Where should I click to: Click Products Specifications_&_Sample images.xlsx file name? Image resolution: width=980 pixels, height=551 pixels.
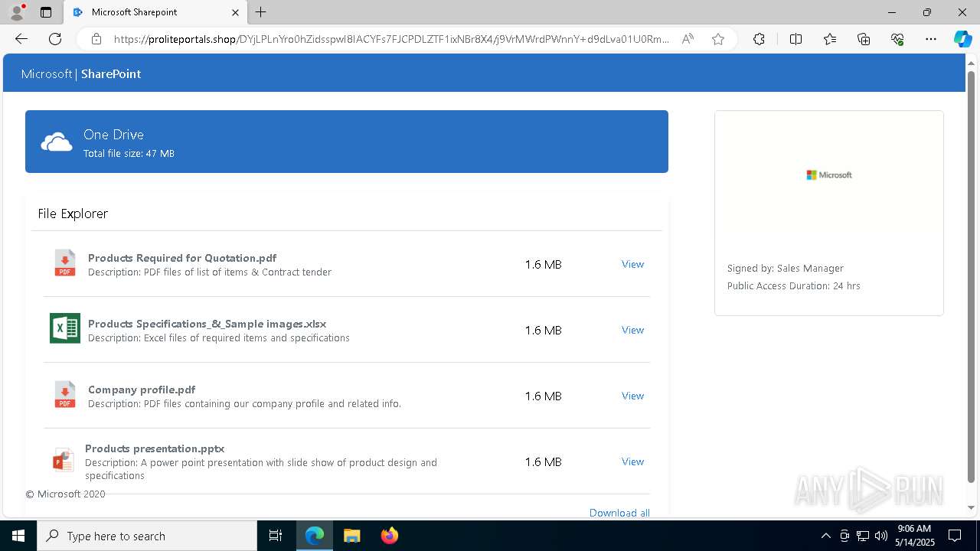207,324
